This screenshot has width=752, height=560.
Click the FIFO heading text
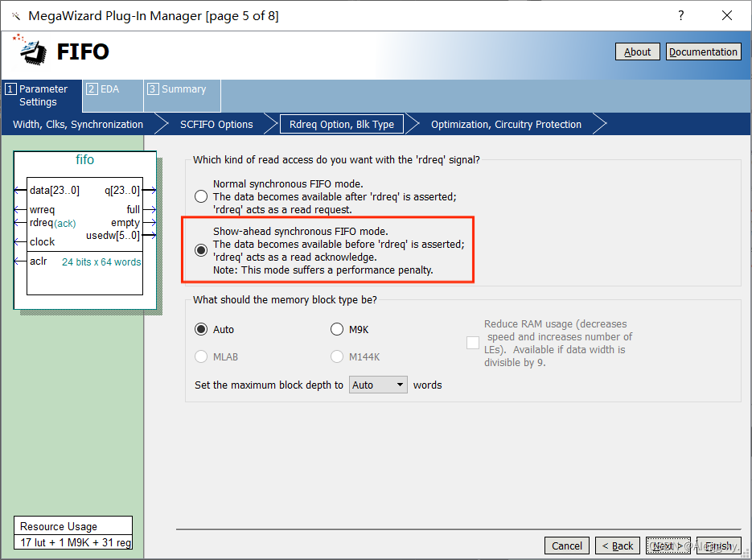pos(83,51)
